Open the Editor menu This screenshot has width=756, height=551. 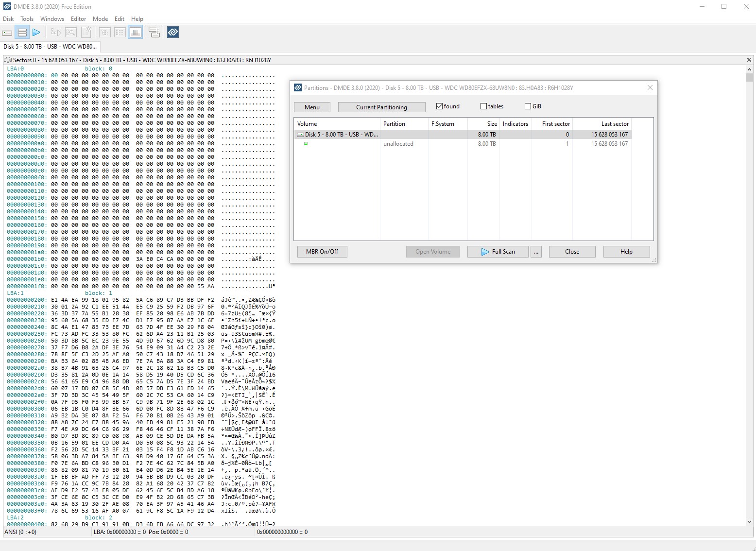tap(78, 19)
